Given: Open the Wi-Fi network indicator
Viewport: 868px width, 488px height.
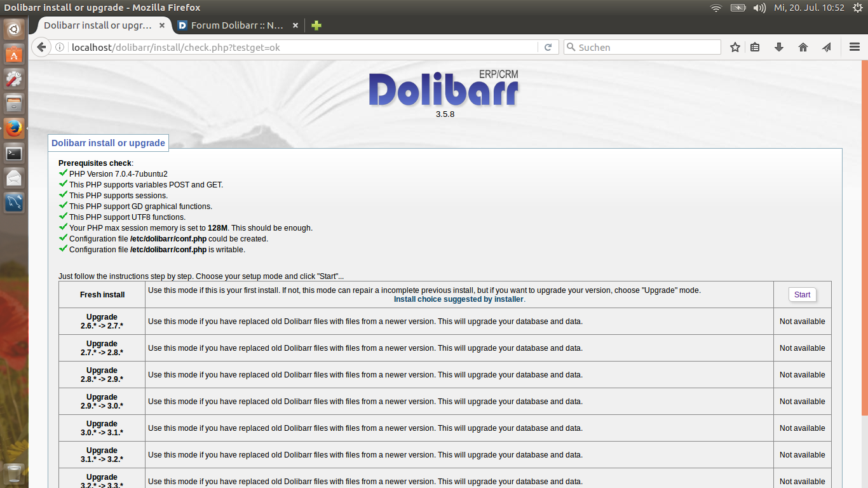Looking at the screenshot, I should pyautogui.click(x=716, y=8).
